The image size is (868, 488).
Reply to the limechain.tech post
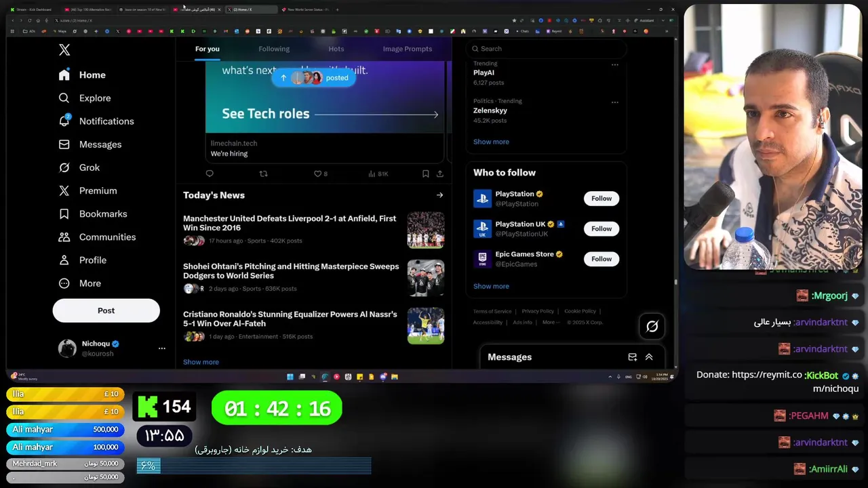(210, 174)
